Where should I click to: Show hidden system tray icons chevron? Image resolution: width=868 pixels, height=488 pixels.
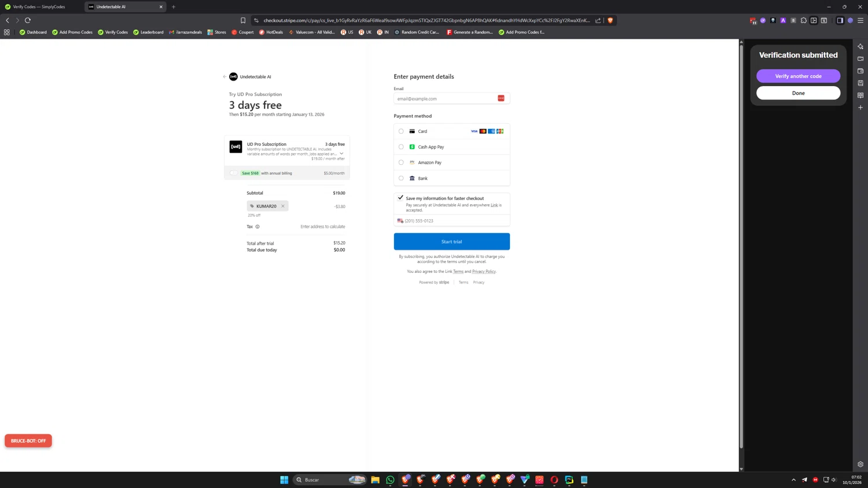click(x=793, y=480)
